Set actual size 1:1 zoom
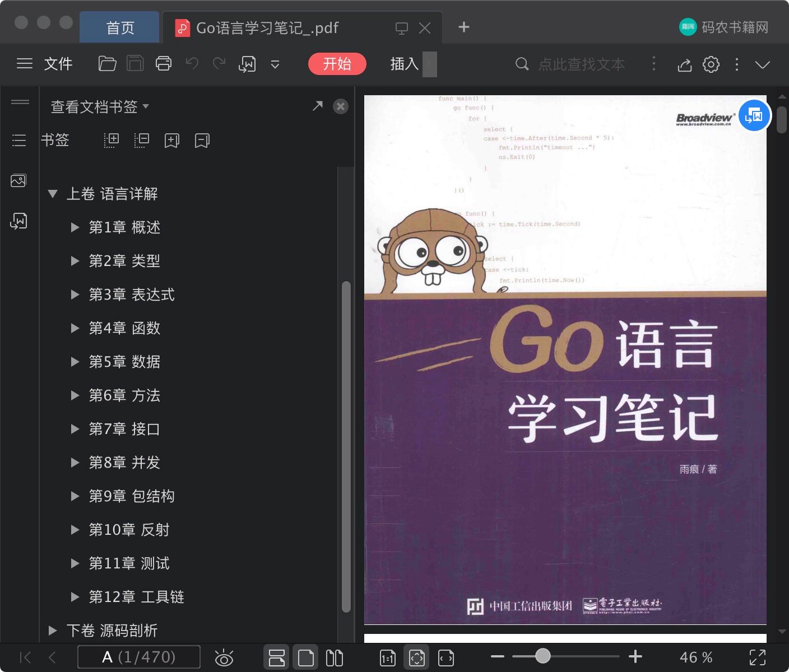 (388, 658)
